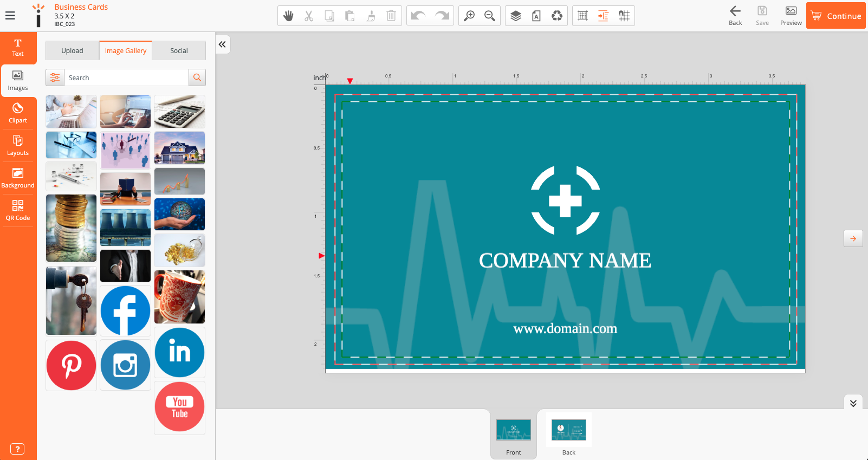Click the zoom out magnifier

[490, 16]
